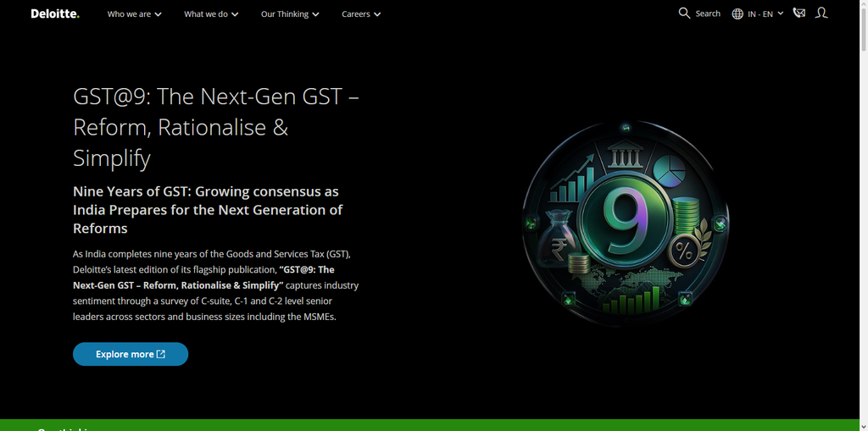Click the Search text link
The image size is (868, 431).
click(708, 14)
